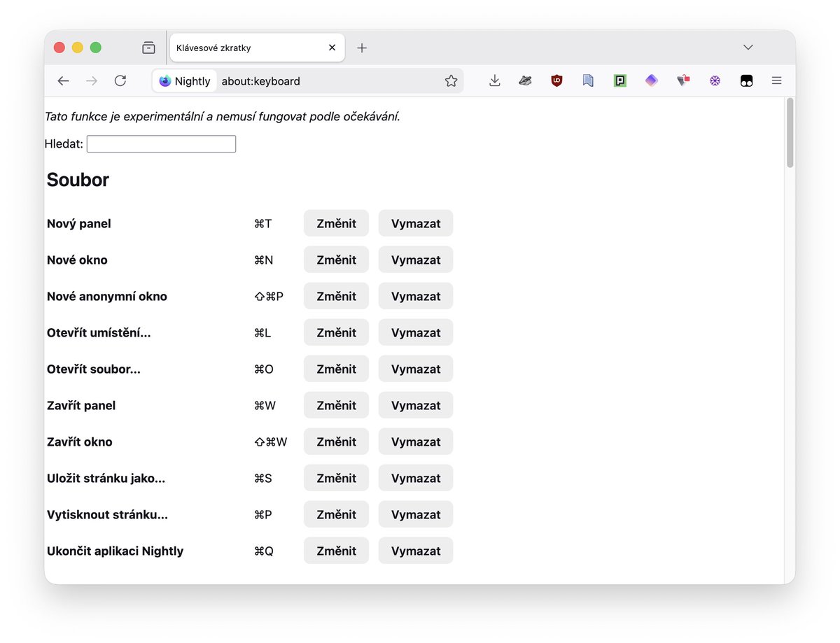
Task: Click Změnit next to Nový panel
Action: tap(336, 222)
